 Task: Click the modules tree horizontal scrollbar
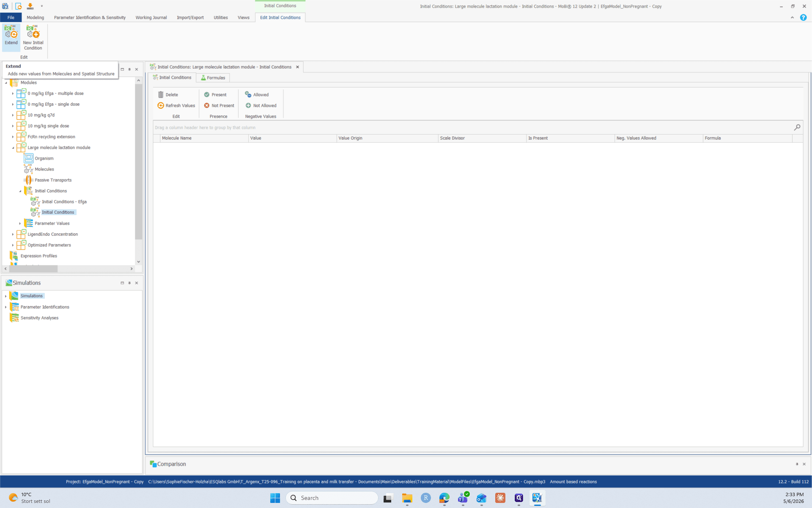(33, 269)
